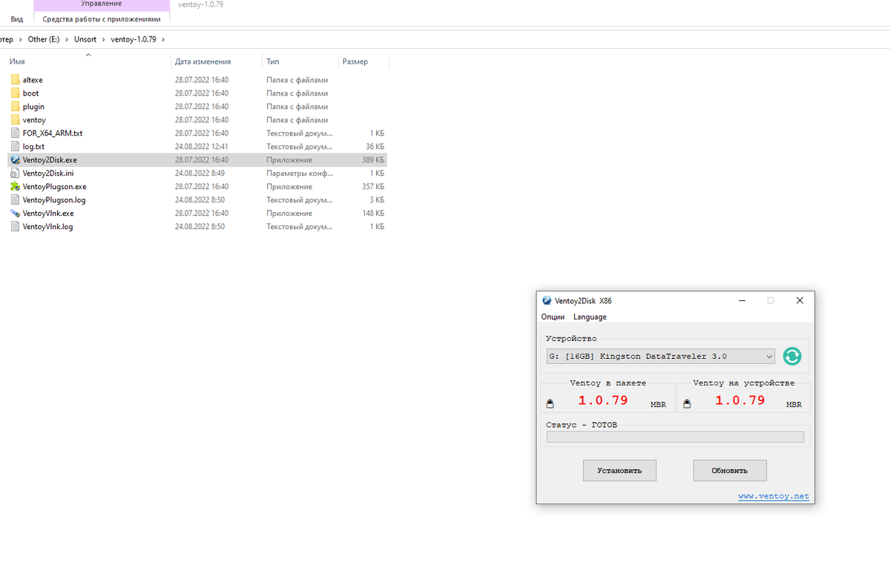Screen dimensions: 890x588
Task: Click the VentoyVlnk.exe application icon
Action: pyautogui.click(x=16, y=214)
